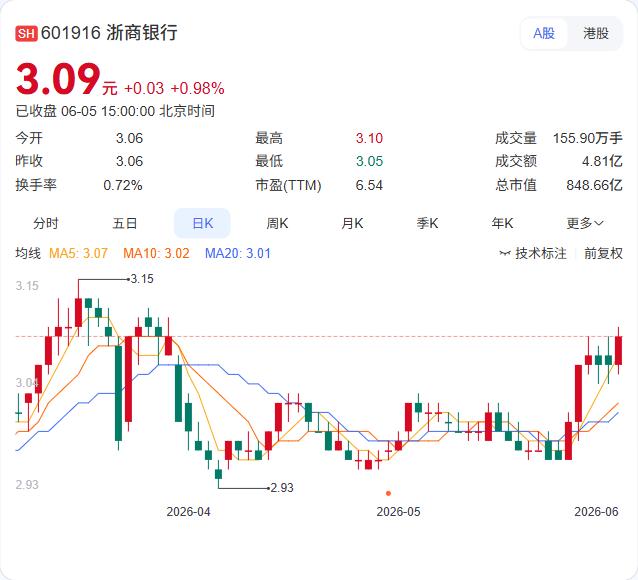This screenshot has height=580, width=638.
Task: Click the 最低 value 3.05
Action: 369,161
